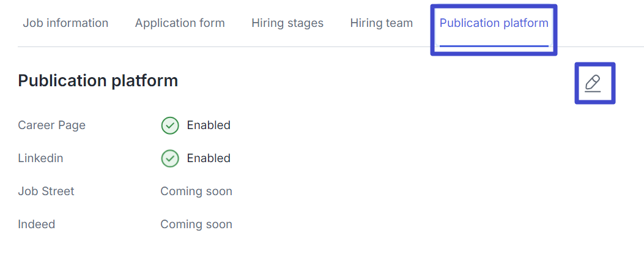
Task: Click the Job Street row label
Action: (x=46, y=191)
